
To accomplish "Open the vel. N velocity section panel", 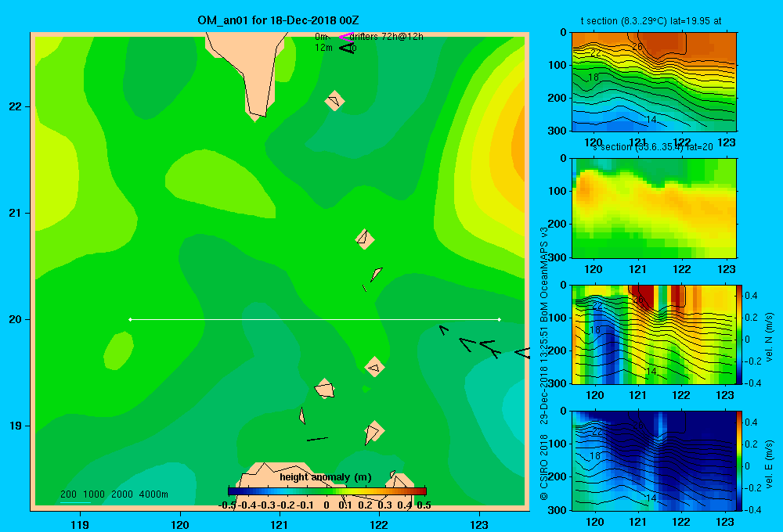I will [x=654, y=334].
